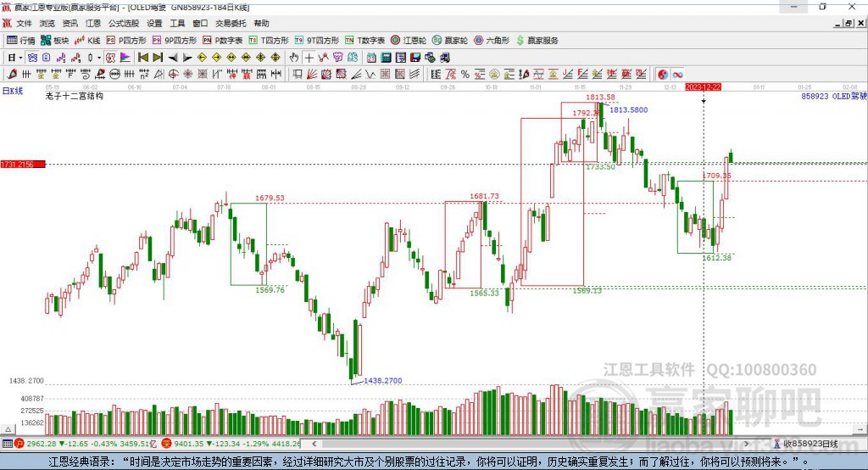Image resolution: width=868 pixels, height=470 pixels.
Task: Click the brain-shaped icon in toolbar
Action: coord(353,58)
